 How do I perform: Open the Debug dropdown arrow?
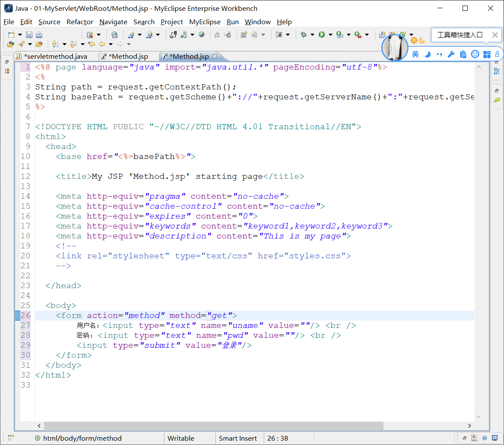coord(312,35)
